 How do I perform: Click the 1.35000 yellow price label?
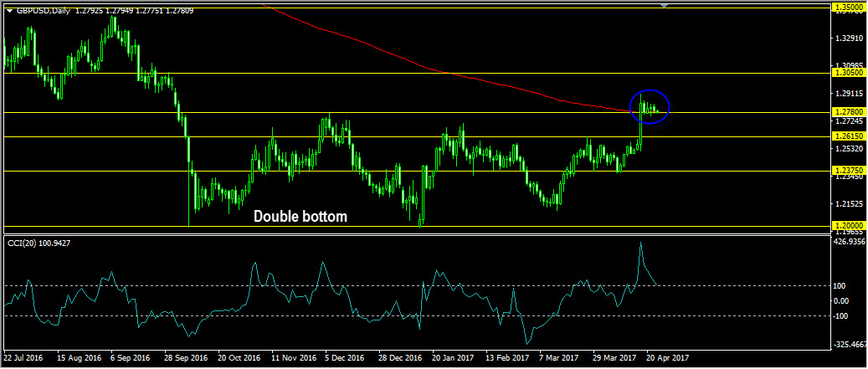[x=848, y=7]
